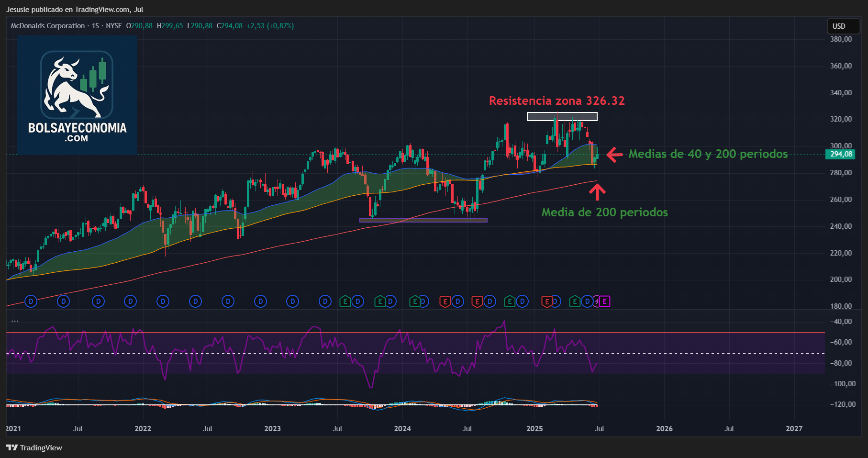Click the '180,00' price axis label

[841, 306]
